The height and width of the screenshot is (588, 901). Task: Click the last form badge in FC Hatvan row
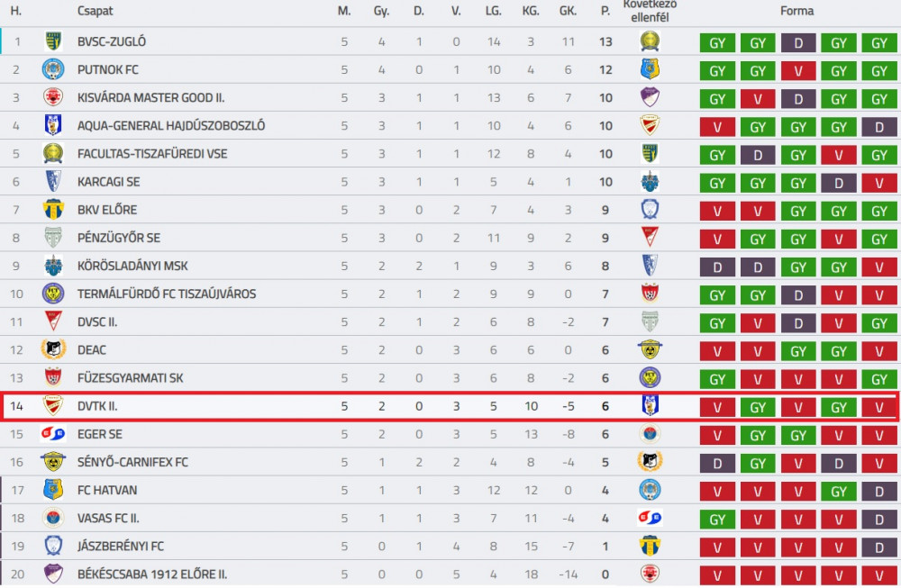point(879,492)
